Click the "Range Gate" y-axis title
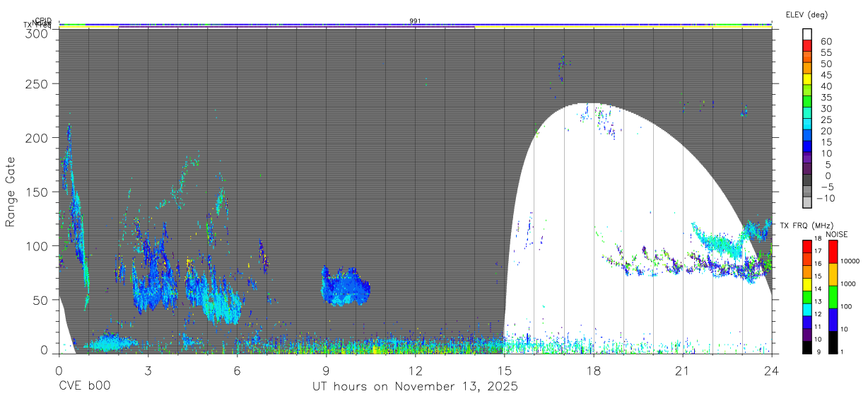This screenshot has height=401, width=868. click(11, 192)
